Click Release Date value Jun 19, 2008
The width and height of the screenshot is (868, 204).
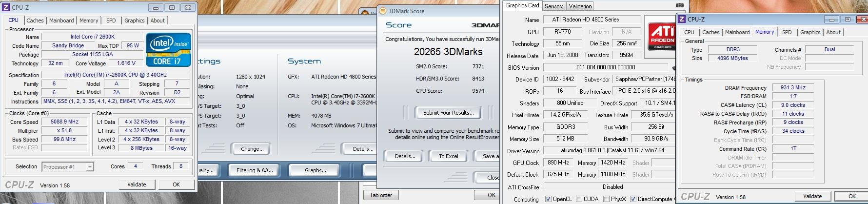tap(562, 55)
